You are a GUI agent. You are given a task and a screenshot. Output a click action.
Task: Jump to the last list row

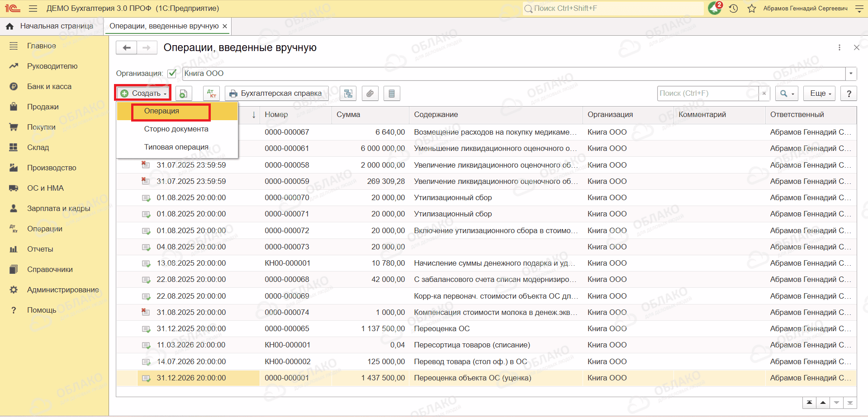(850, 403)
